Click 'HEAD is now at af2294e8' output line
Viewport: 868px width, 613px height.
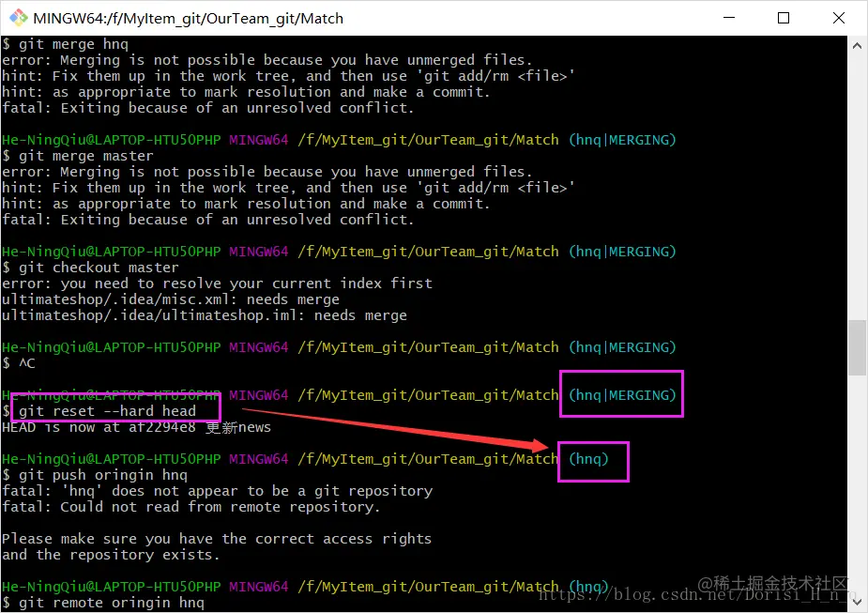[136, 427]
